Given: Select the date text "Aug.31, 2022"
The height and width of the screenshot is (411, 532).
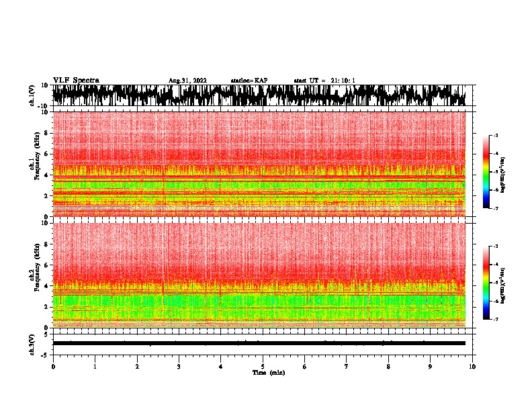Looking at the screenshot, I should click(x=187, y=81).
